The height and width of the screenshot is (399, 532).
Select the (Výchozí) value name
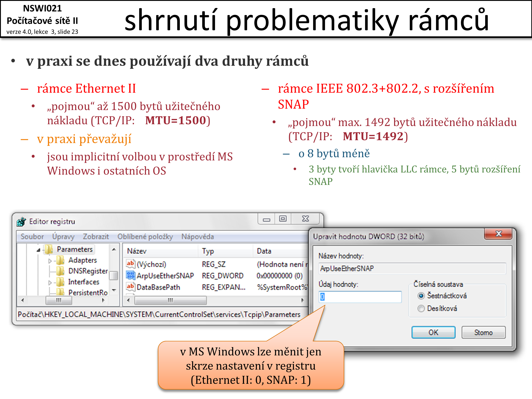(151, 264)
